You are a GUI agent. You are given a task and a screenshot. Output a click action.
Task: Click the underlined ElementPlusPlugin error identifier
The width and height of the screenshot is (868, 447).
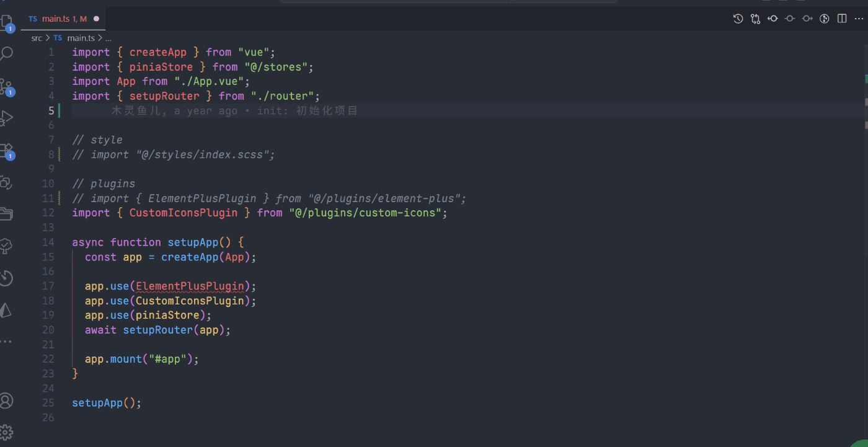(190, 286)
